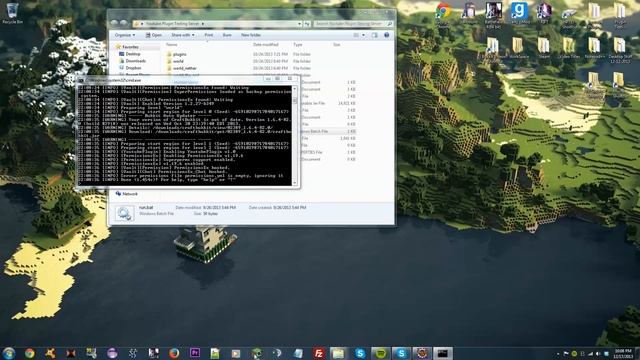The image size is (640, 360).
Task: Refresh the Explorer folder view
Action: [x=307, y=24]
